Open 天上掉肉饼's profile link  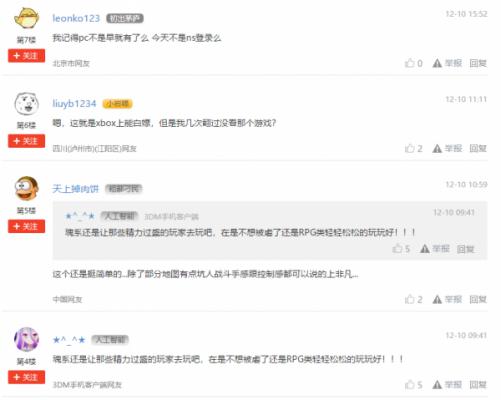76,189
